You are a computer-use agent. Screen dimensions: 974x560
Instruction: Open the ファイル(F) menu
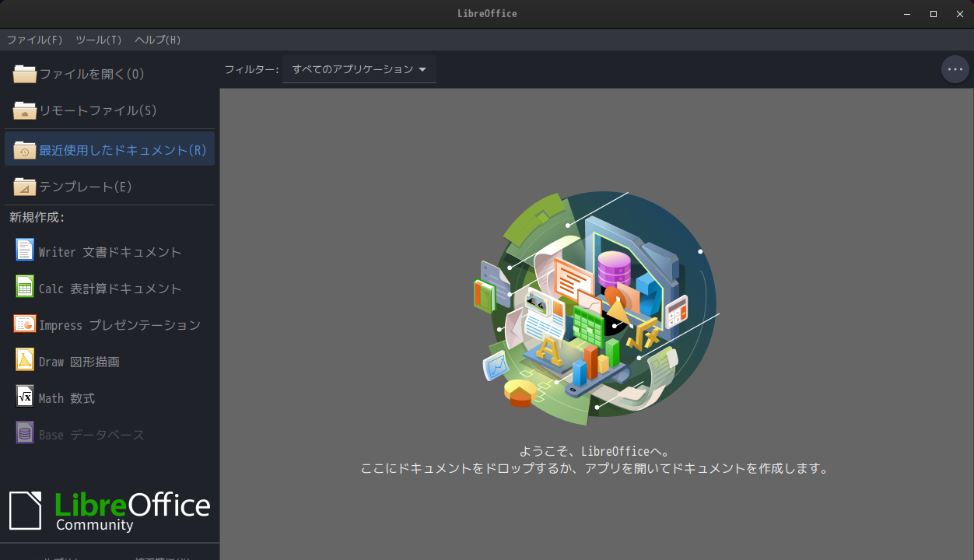tap(35, 40)
